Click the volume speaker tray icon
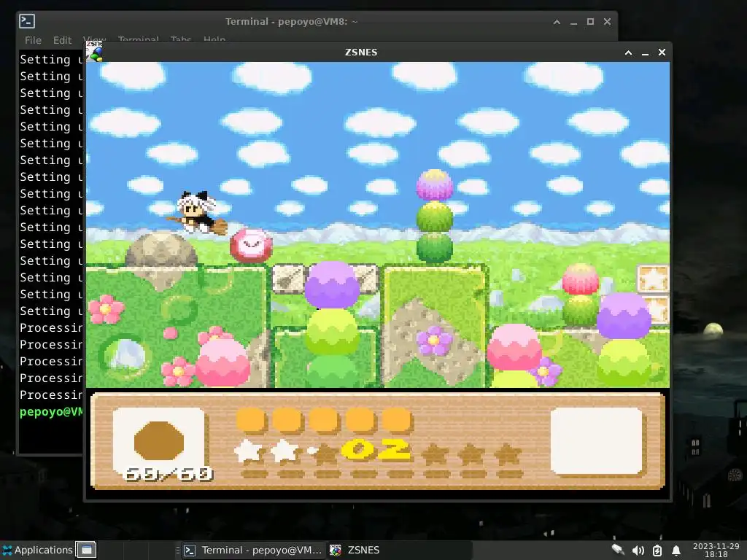Image resolution: width=747 pixels, height=560 pixels. click(x=638, y=551)
